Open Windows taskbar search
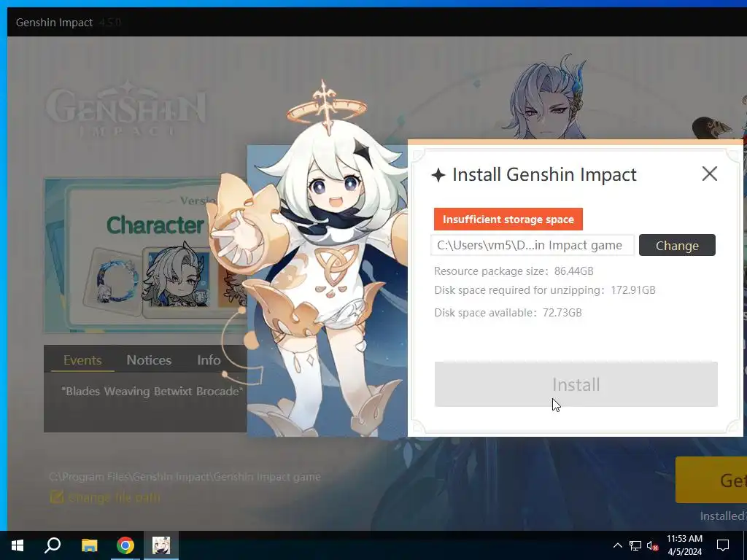This screenshot has height=560, width=747. click(53, 545)
